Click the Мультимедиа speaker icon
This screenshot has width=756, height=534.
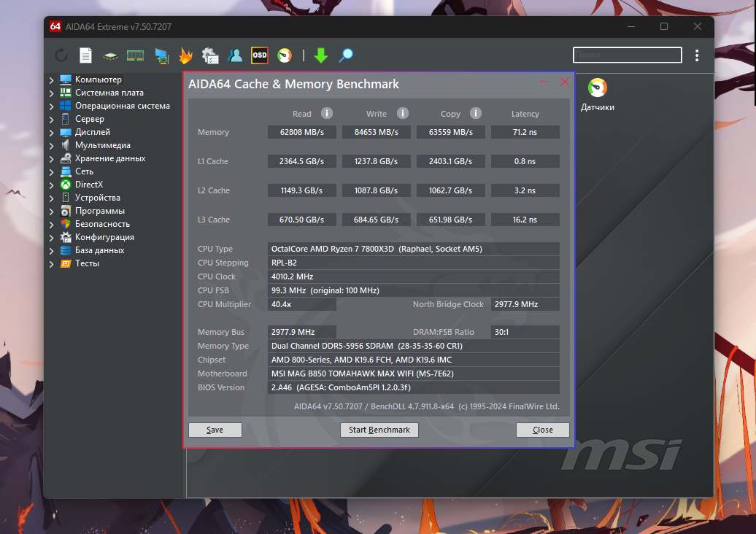(66, 145)
